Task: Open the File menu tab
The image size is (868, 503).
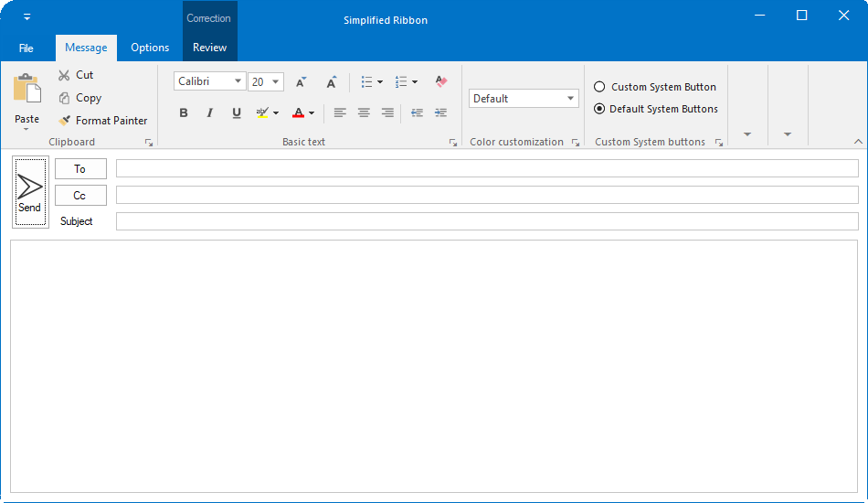Action: click(x=26, y=48)
